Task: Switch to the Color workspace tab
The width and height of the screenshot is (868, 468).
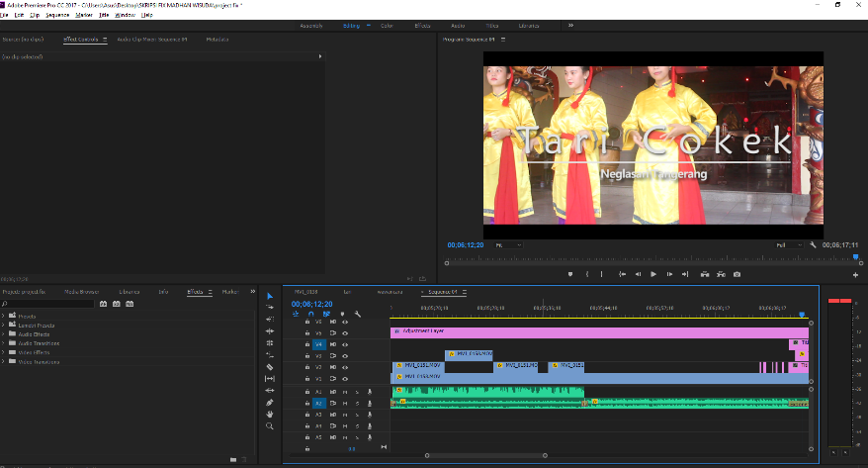Action: 386,24
